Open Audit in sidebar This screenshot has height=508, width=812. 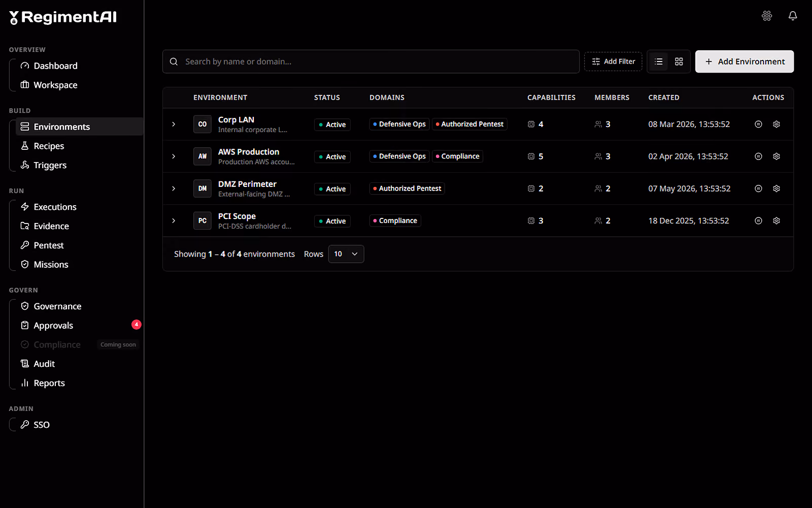(80, 364)
